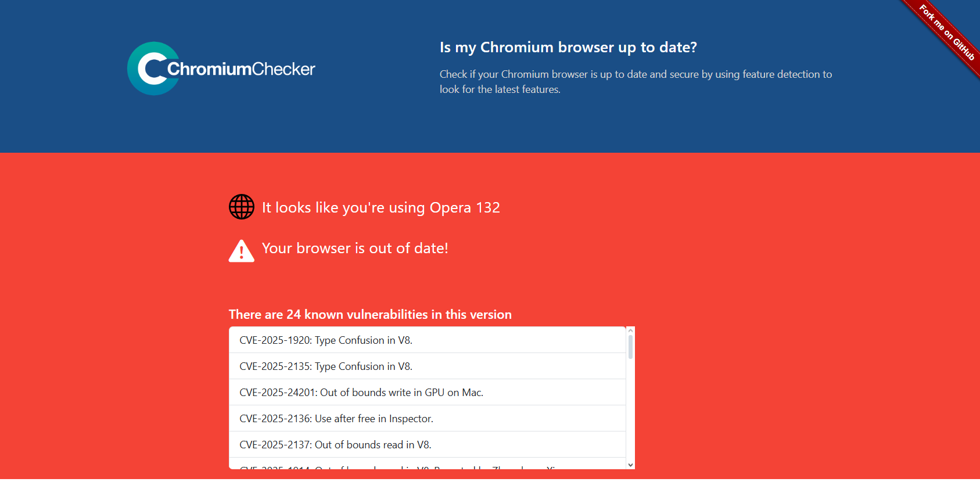Click 'Is my Chromium browser up to date?' heading
Screen dimensions: 980x482
pyautogui.click(x=568, y=47)
